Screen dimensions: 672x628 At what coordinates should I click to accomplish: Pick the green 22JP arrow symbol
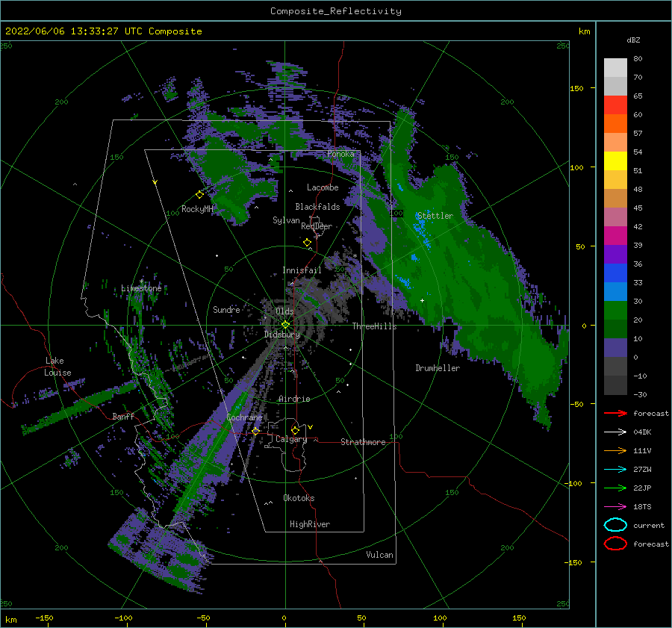[x=615, y=488]
